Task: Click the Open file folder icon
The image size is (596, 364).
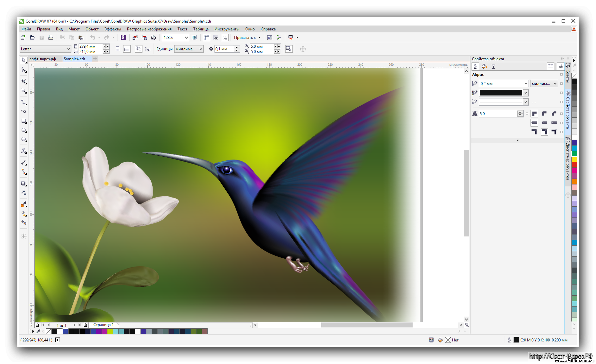Action: 32,38
